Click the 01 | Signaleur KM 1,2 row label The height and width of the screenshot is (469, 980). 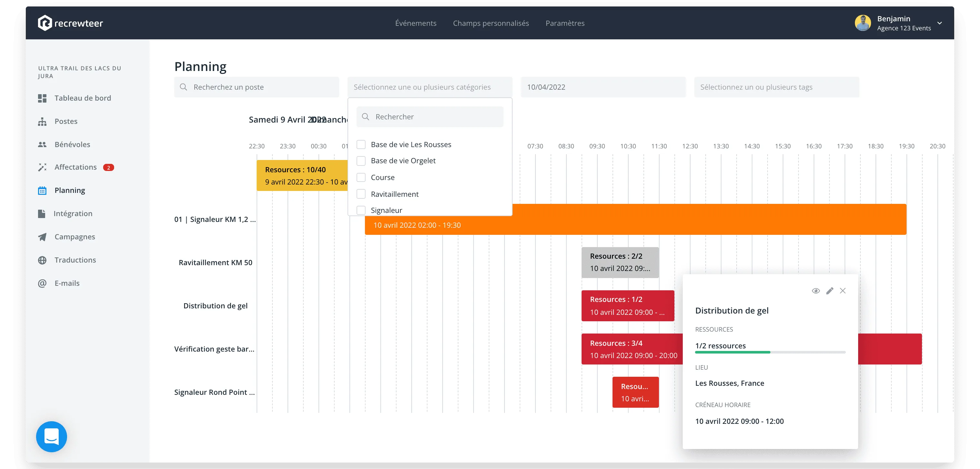(215, 219)
